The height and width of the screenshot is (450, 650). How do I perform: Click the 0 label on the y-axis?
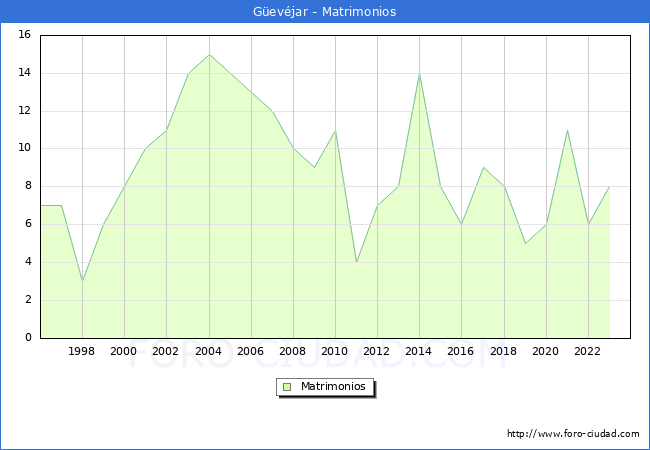(x=28, y=337)
